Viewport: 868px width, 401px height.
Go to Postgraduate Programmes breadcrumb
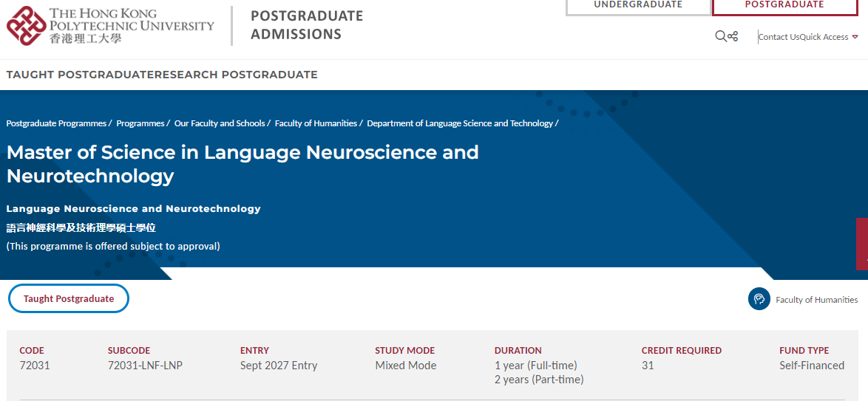(x=56, y=123)
